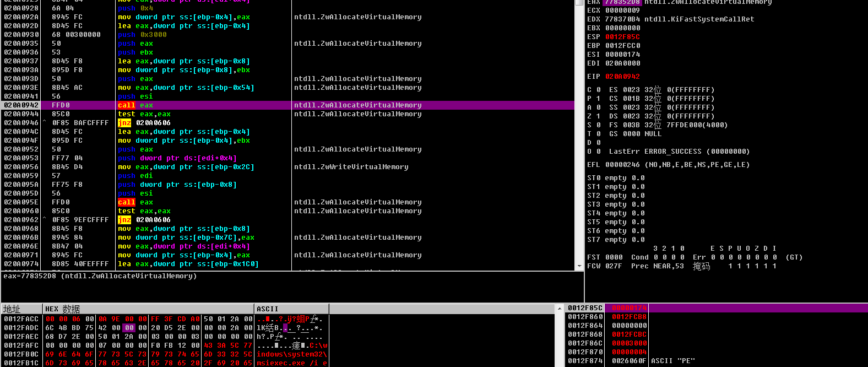The width and height of the screenshot is (868, 367).
Task: Select stack entry 0012F870 with value 00000004
Action: [x=717, y=352]
